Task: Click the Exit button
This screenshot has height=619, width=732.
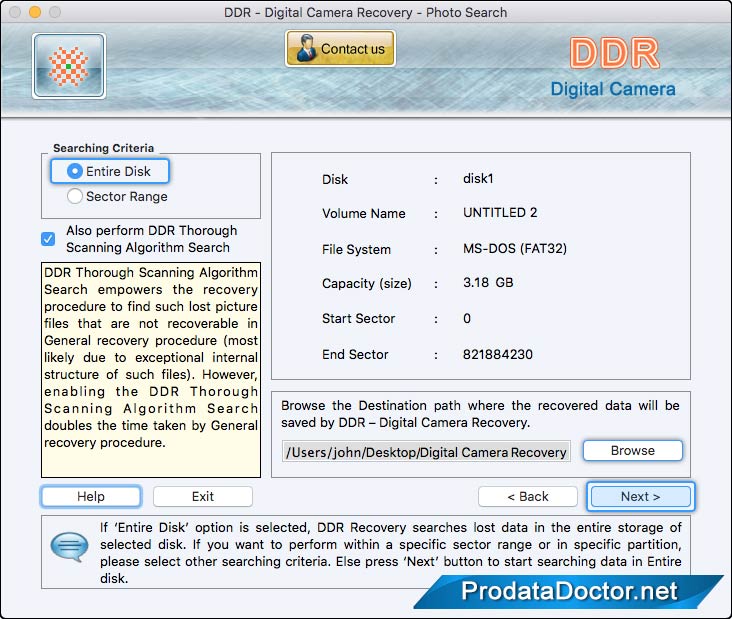Action: point(203,496)
